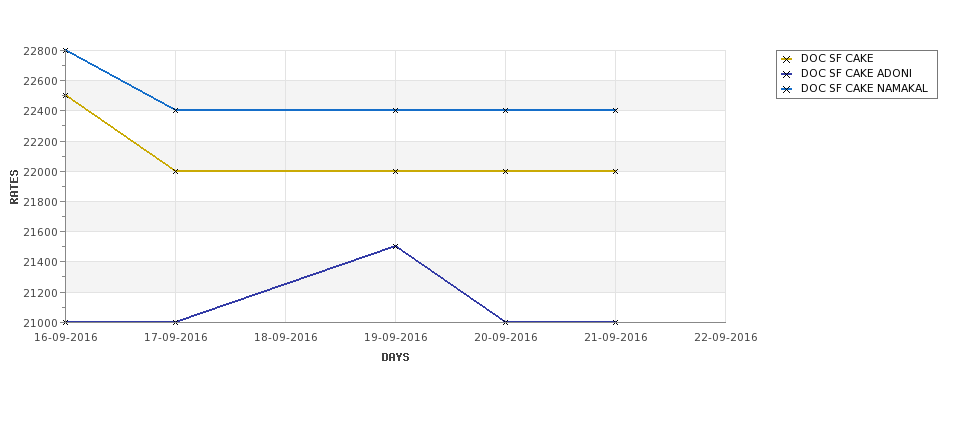Click DOC SF CAKE ADONI legend label
The height and width of the screenshot is (429, 975).
[856, 73]
